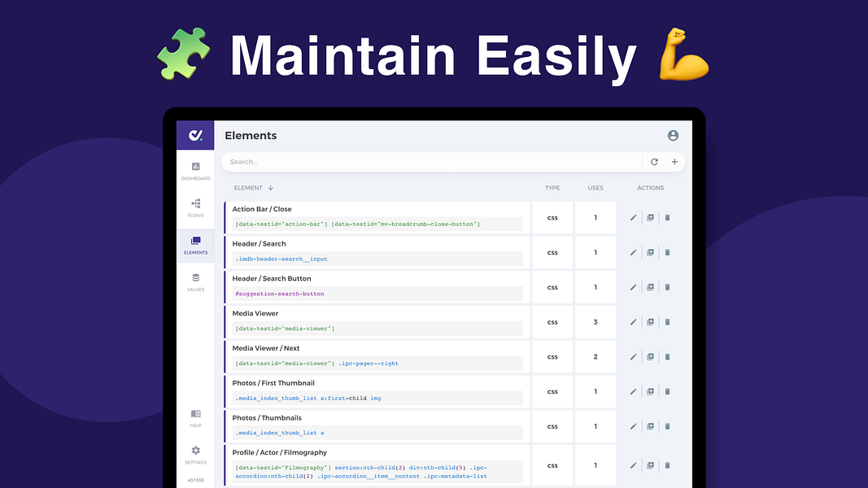Select the Photos / Thumbnails row title
This screenshot has height=488, width=868.
(x=267, y=418)
